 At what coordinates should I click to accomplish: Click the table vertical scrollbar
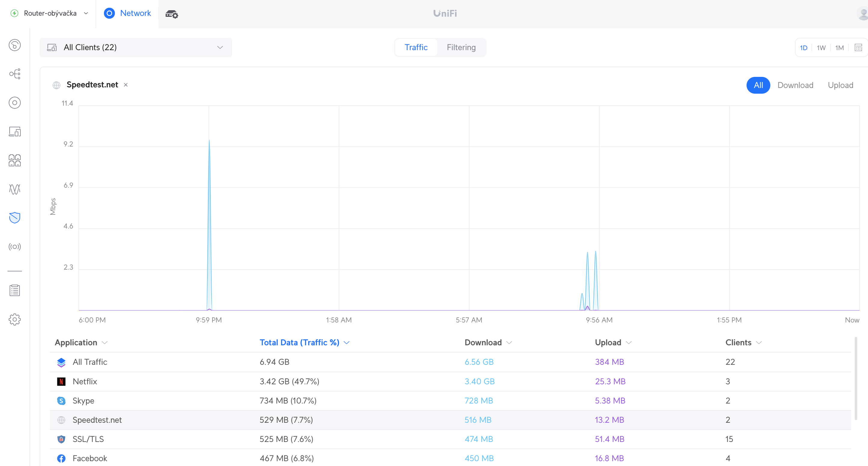coord(856,378)
